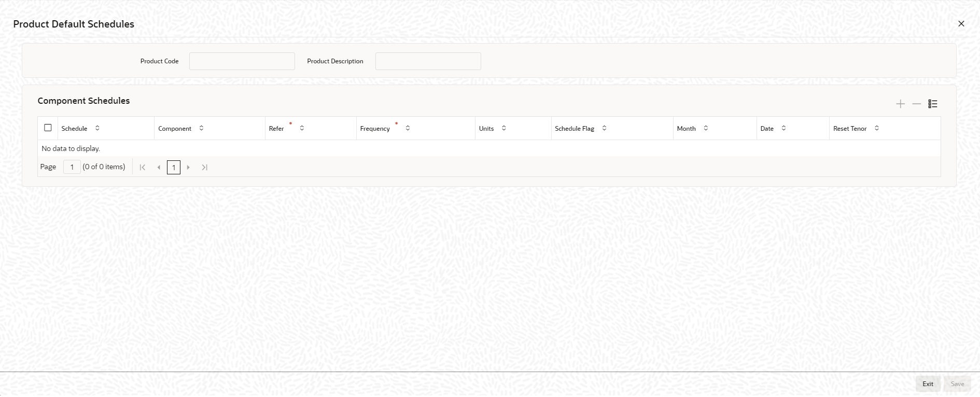Image resolution: width=980 pixels, height=397 pixels.
Task: Sort table by Schedule Flag column
Action: 604,128
